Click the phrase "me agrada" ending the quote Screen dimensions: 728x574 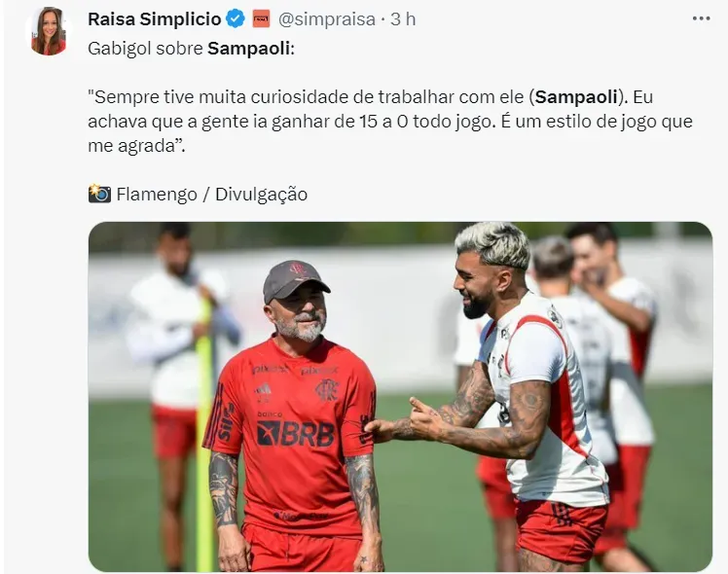pyautogui.click(x=130, y=146)
